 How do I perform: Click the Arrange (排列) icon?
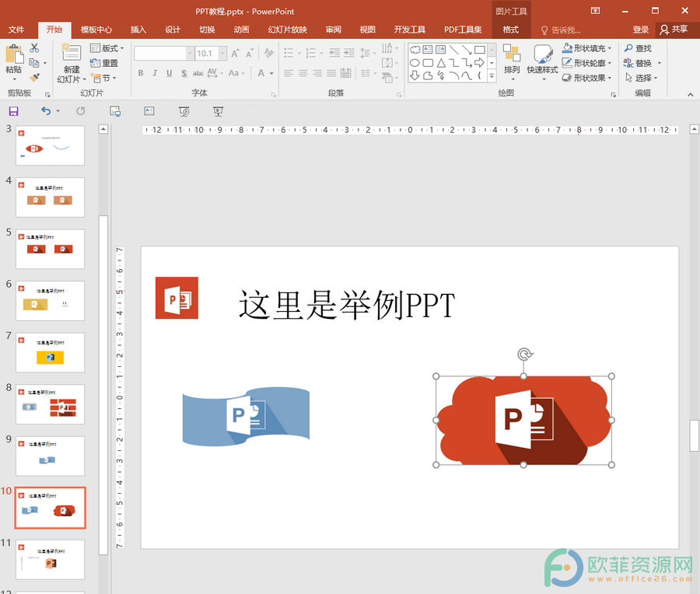512,53
